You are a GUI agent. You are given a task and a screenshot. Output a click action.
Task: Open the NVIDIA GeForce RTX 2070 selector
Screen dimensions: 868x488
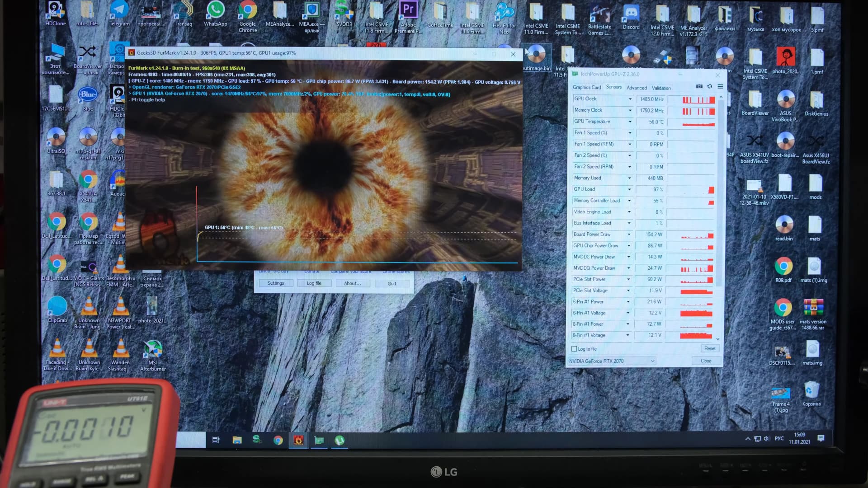point(612,361)
